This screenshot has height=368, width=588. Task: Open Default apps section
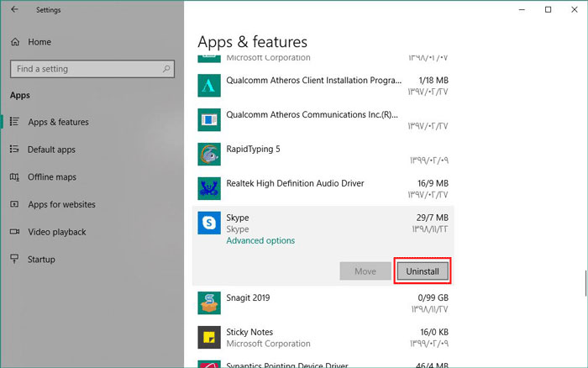[51, 150]
